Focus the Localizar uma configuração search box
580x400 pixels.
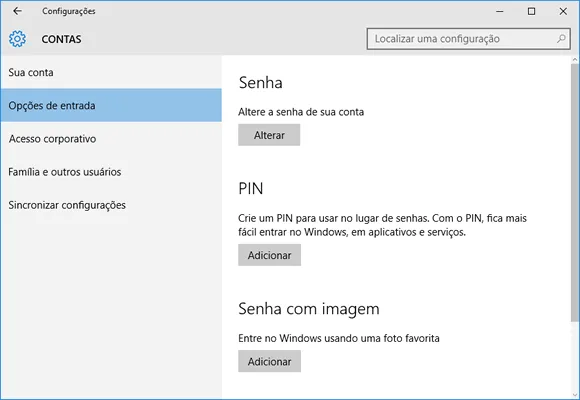[x=468, y=38]
